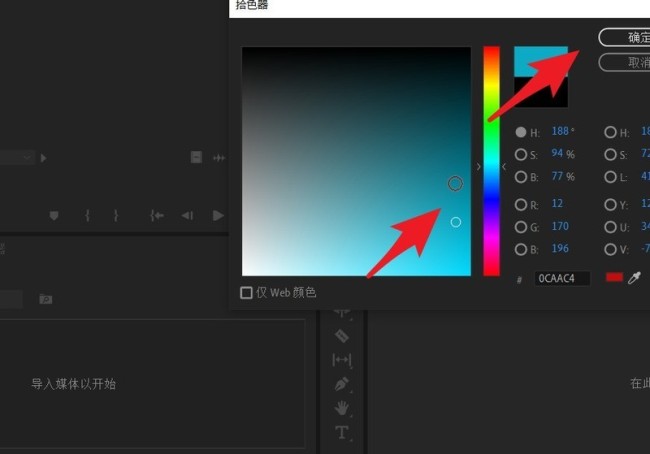
Task: Select the G radio beside value 170
Action: point(521,227)
